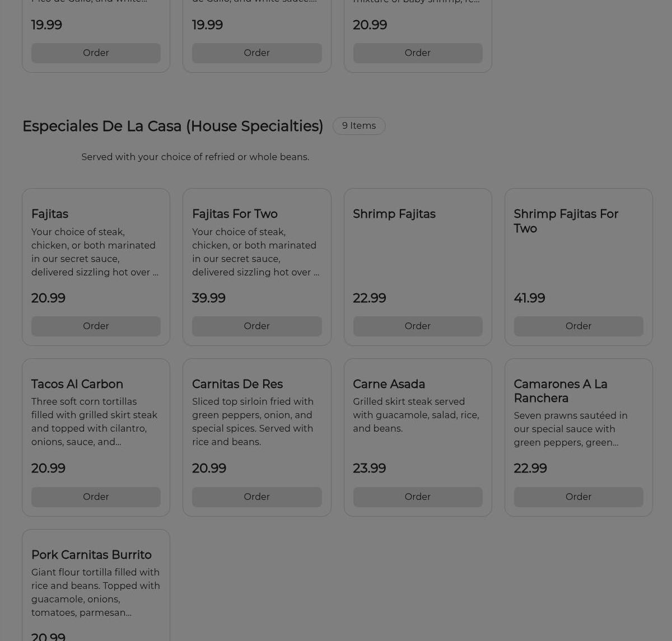Order the Carne Asada plate
Screen dimensions: 672x641
click(x=417, y=497)
